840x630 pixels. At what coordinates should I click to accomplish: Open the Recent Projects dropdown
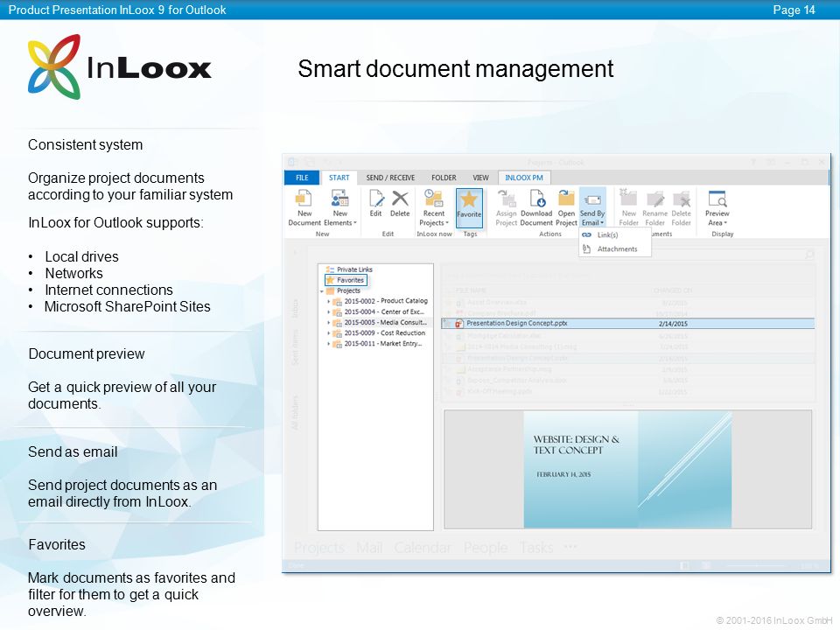point(434,208)
